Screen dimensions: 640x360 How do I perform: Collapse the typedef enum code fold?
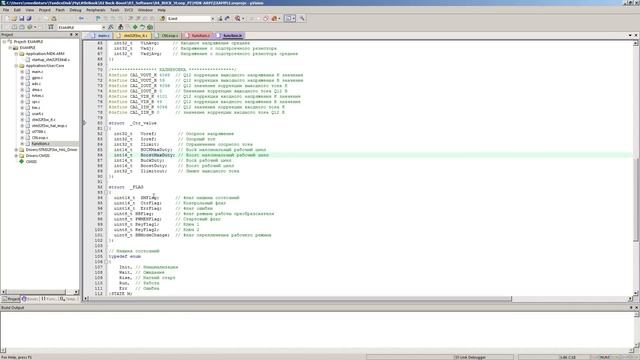pos(106,262)
